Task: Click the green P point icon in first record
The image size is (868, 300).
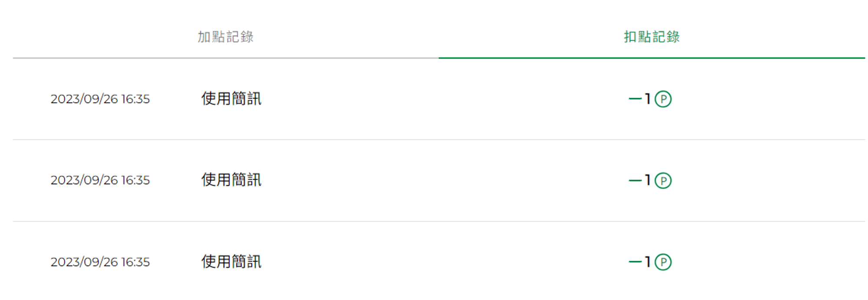Action: point(663,99)
